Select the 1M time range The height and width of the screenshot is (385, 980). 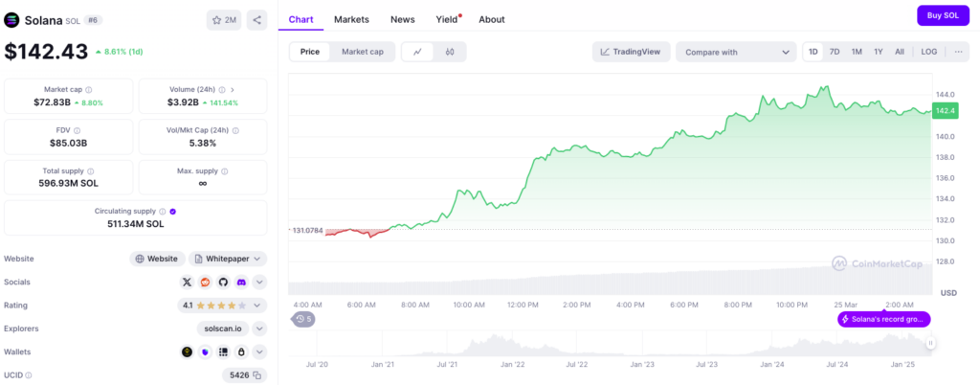(x=857, y=52)
